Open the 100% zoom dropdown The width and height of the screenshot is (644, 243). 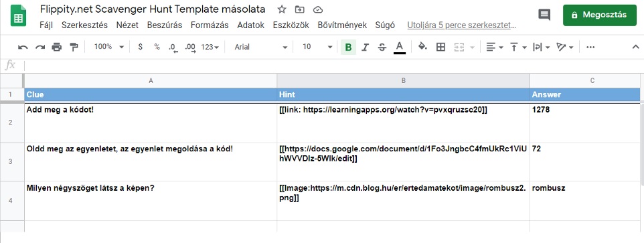click(109, 48)
